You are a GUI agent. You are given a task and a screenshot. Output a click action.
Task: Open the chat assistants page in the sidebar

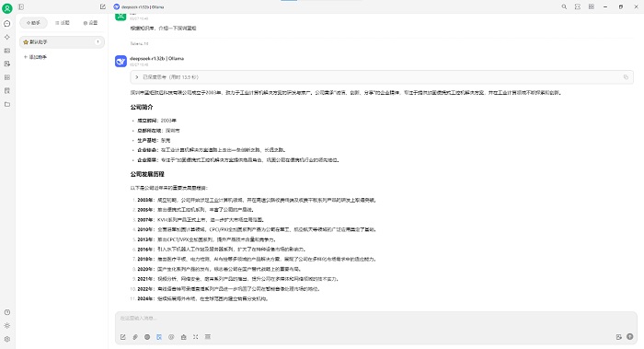[7, 23]
